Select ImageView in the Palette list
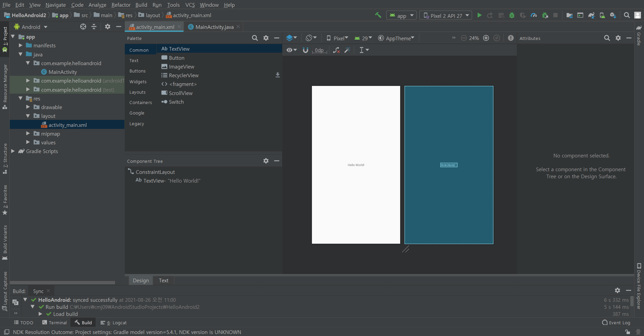The image size is (644, 336). [220, 66]
